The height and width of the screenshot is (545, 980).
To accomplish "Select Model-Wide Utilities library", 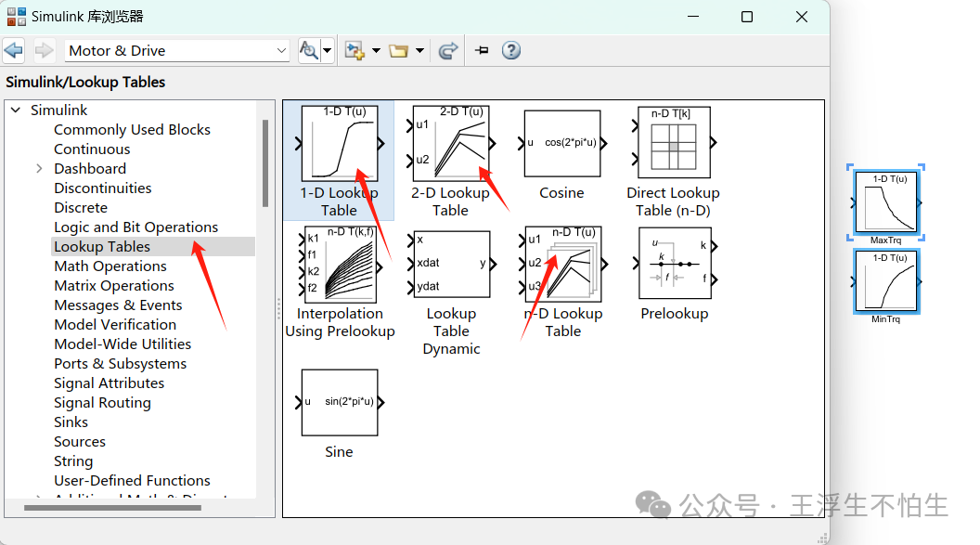I will 122,344.
